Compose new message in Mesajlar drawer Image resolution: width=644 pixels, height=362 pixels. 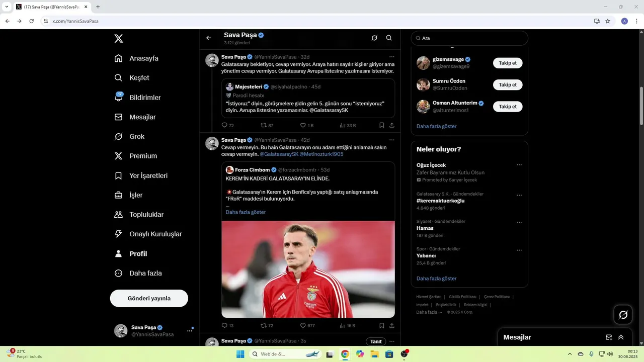(x=609, y=337)
